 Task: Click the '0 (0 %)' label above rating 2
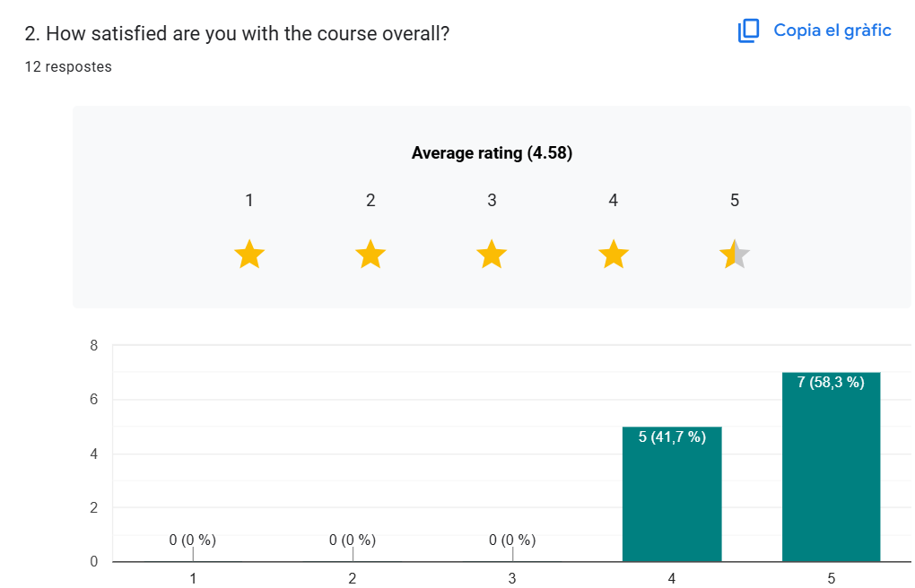[x=353, y=540]
